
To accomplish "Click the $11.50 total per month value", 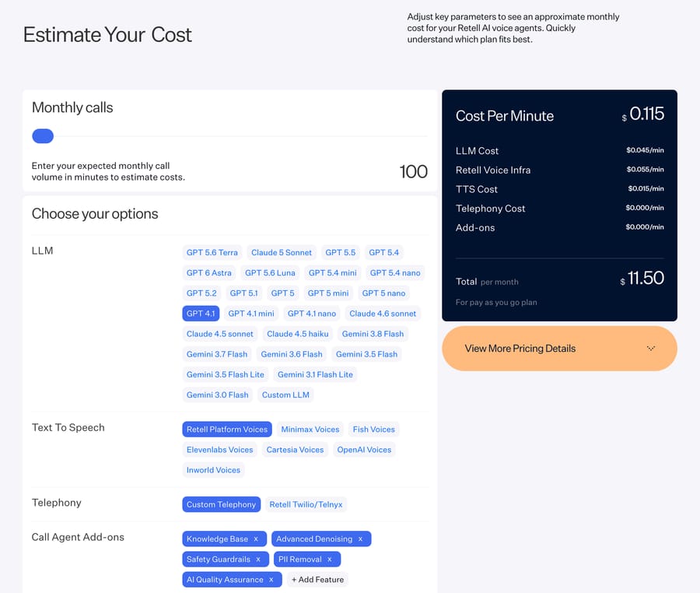I will click(x=642, y=278).
